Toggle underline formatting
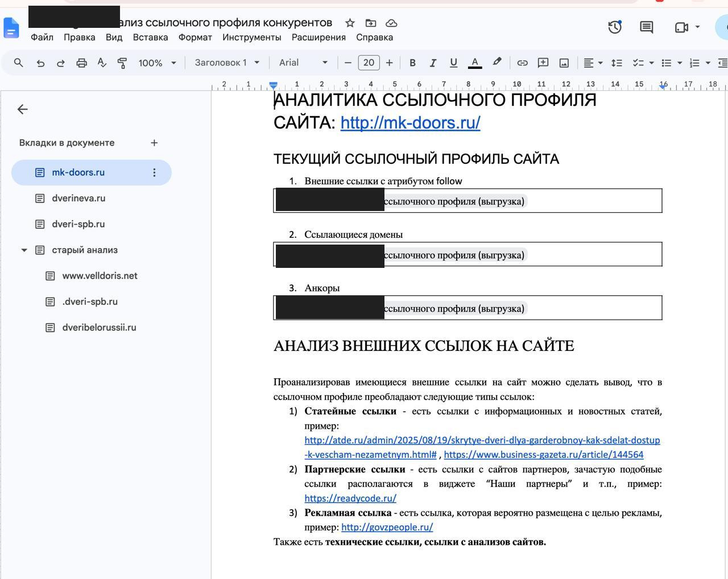This screenshot has width=728, height=579. coord(453,63)
